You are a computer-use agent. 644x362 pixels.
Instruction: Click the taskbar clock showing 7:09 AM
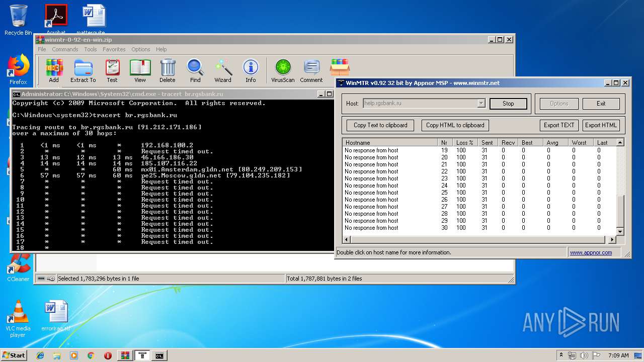coord(618,355)
